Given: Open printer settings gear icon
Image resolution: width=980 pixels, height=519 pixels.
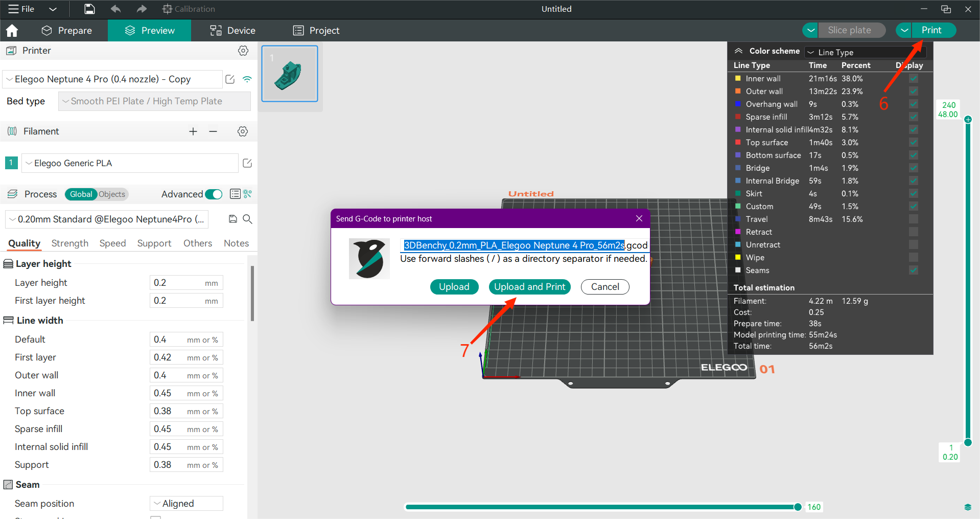Looking at the screenshot, I should coord(243,51).
